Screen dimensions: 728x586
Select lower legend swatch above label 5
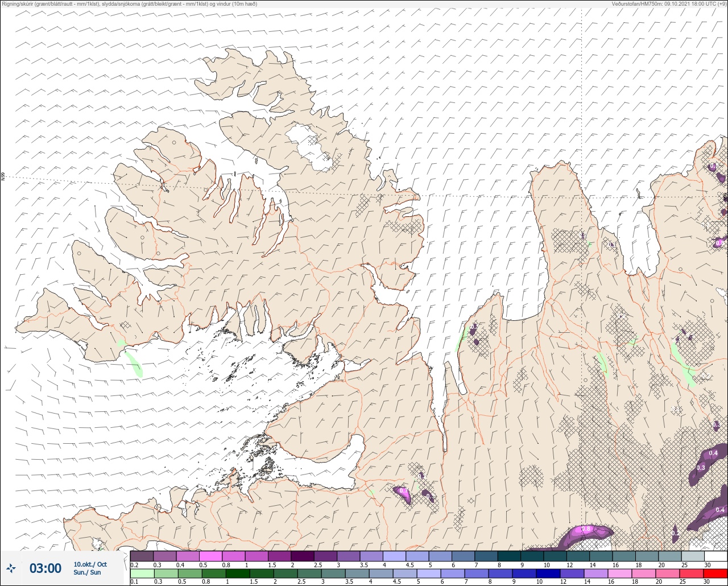point(429,573)
